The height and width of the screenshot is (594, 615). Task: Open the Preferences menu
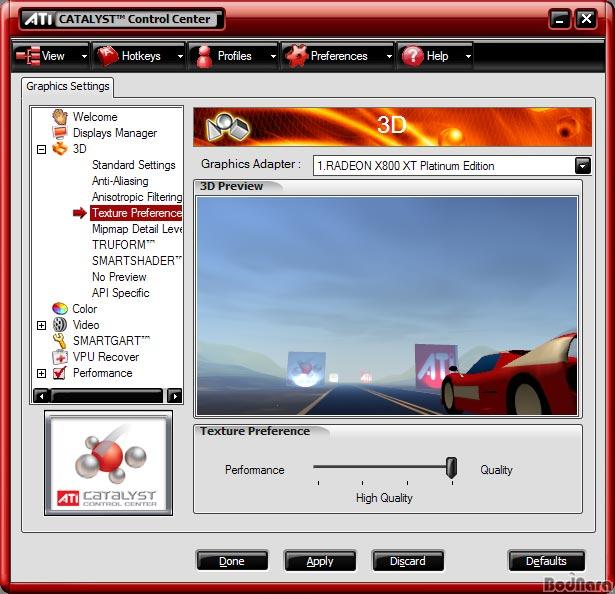[338, 56]
